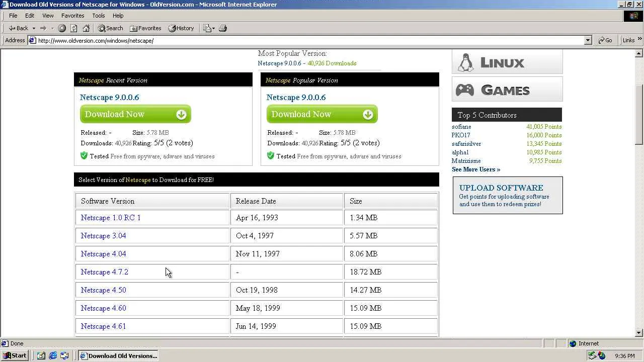Screen dimensions: 644x362
Task: Click Netscape 9.0.0.6 under Most Popular Version
Action: 279,63
